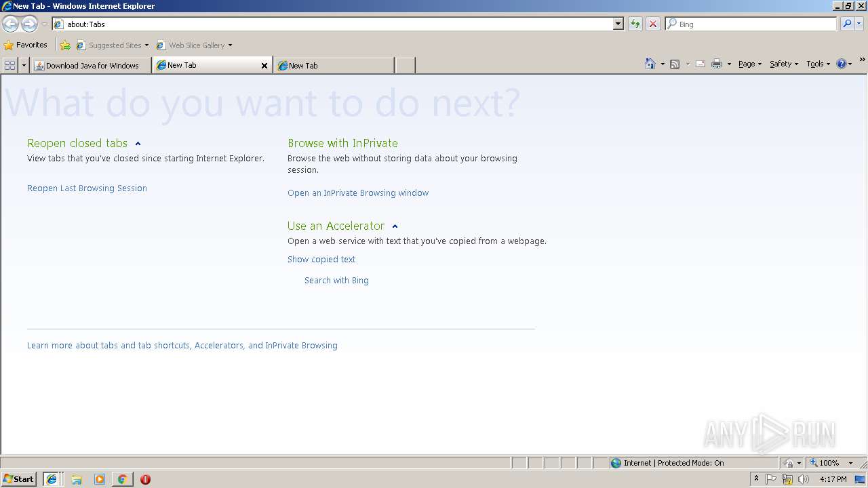
Task: Expand the command bar overflow chevron
Action: pyautogui.click(x=863, y=61)
